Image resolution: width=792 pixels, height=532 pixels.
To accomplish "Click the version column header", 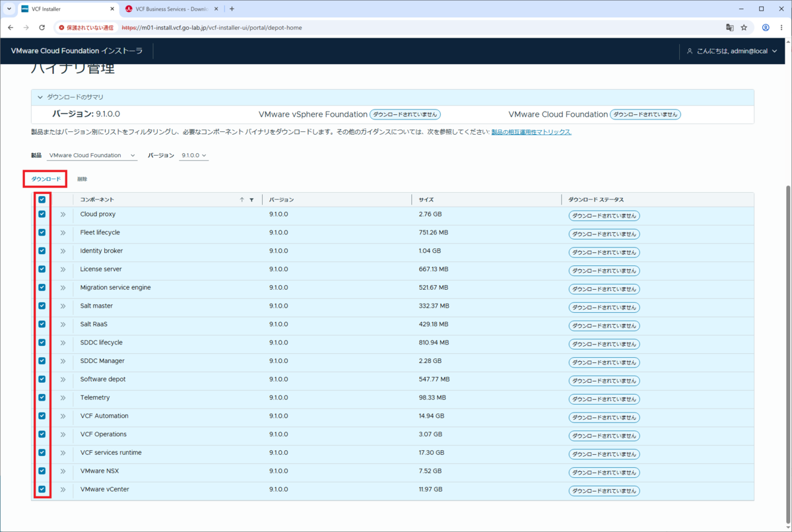I will point(282,199).
